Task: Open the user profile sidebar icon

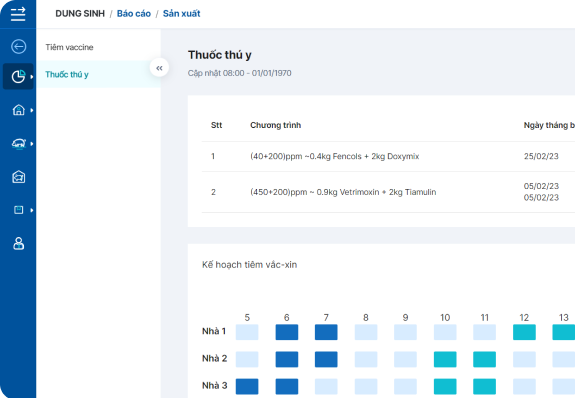Action: 18,243
